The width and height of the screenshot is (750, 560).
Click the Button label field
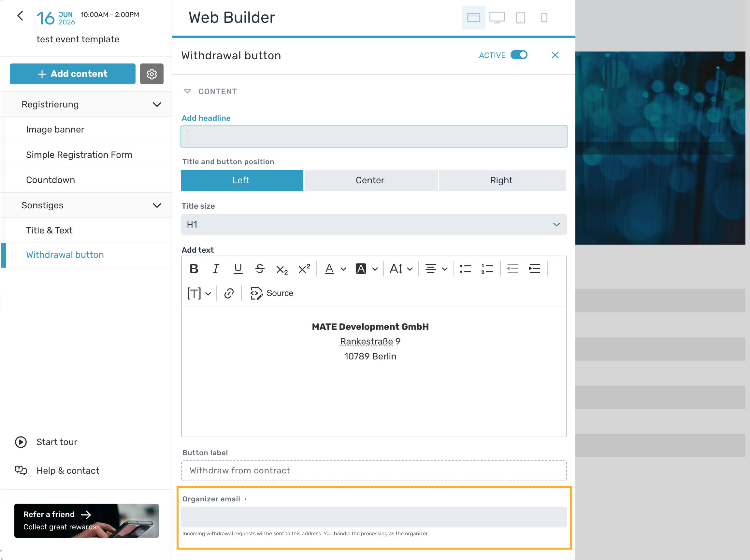coord(374,470)
